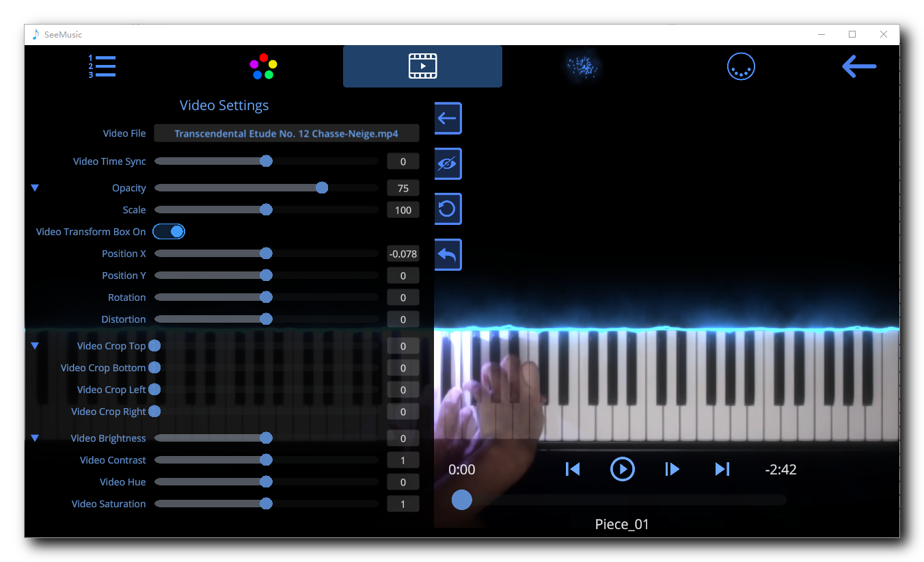Click the Scale slider handle
Viewport: 924px width, 562px height.
267,210
